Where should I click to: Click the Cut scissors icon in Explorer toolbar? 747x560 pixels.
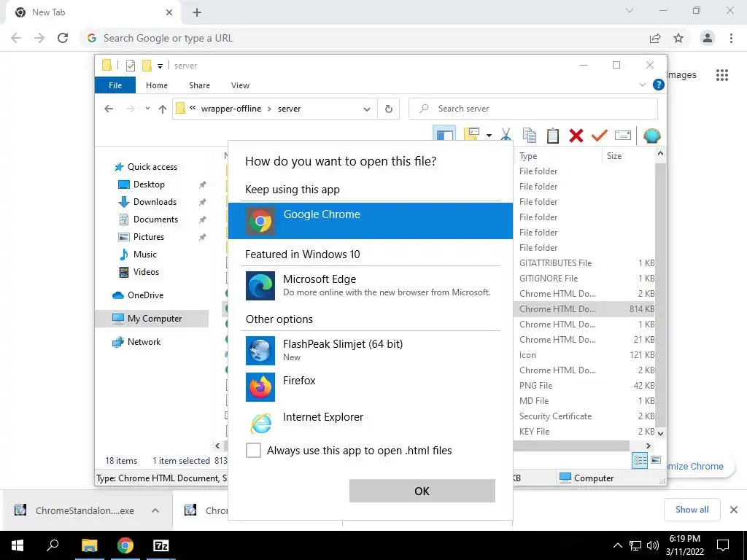click(x=506, y=136)
